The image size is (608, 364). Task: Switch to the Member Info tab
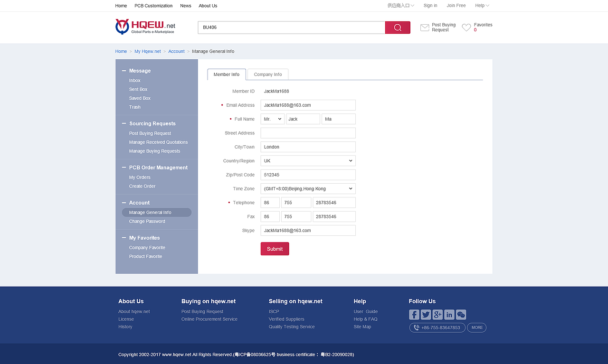click(x=227, y=75)
